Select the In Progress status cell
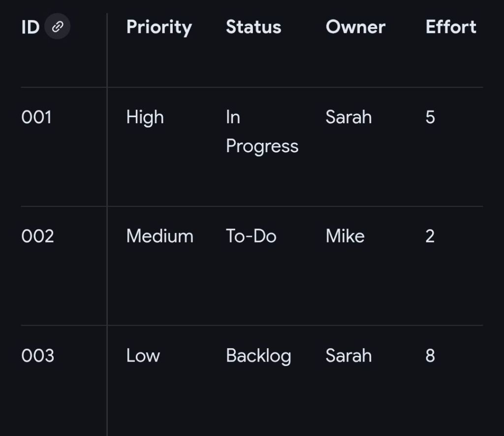The height and width of the screenshot is (436, 504). coord(262,132)
